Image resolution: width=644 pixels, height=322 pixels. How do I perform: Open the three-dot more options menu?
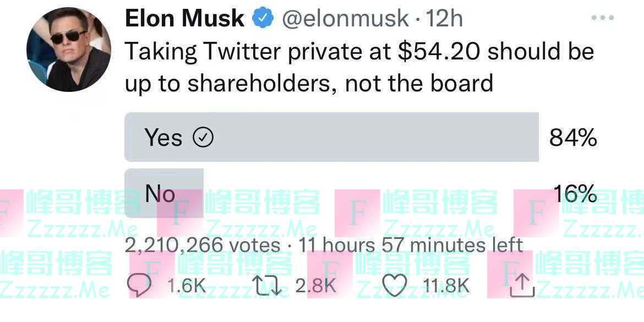tap(602, 18)
